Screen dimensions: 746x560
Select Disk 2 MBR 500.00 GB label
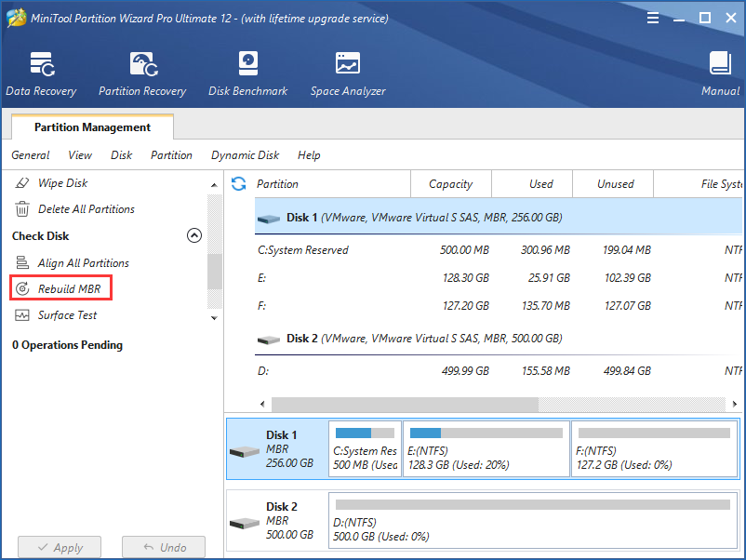pos(289,521)
